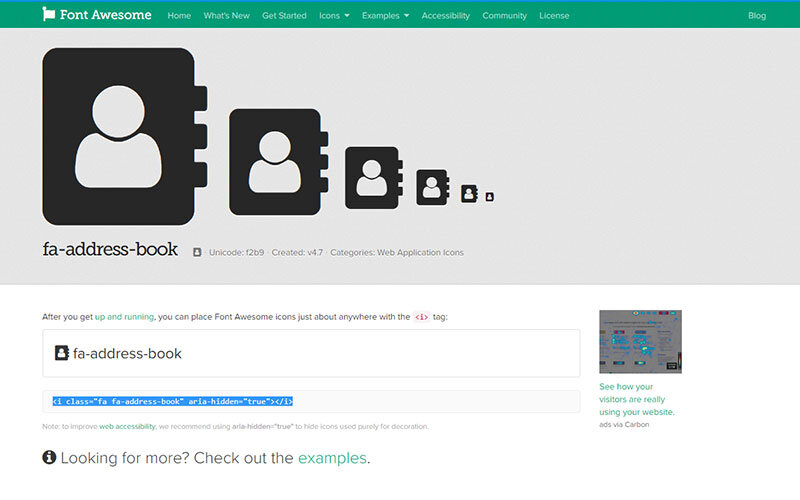Screen dimensions: 800x500
Task: Go to the What's New page
Action: (x=226, y=16)
